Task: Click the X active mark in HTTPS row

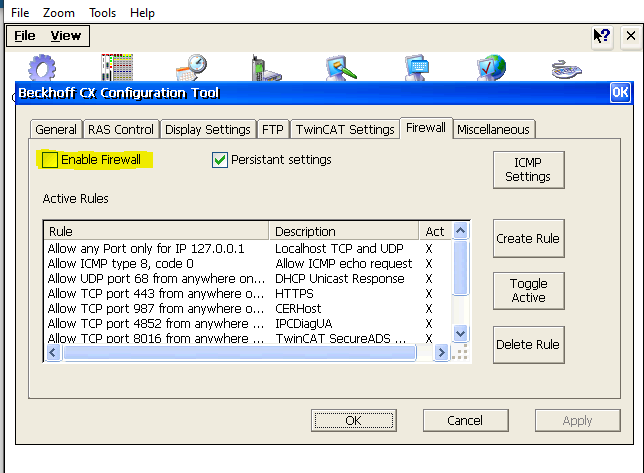Action: pyautogui.click(x=429, y=294)
